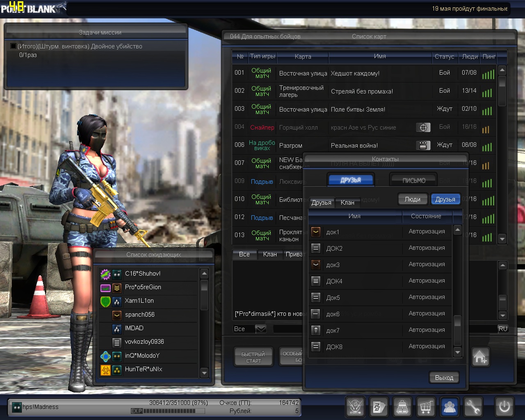525x420 pixels.
Task: Open the inventory backpack icon
Action: 402,407
